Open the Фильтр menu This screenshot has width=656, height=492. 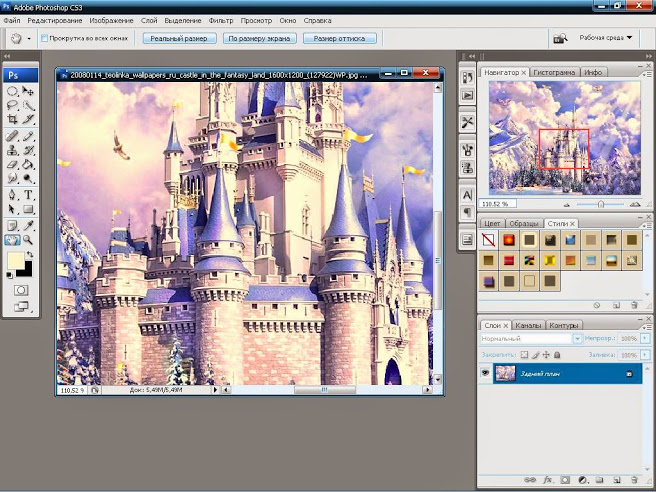pos(221,20)
